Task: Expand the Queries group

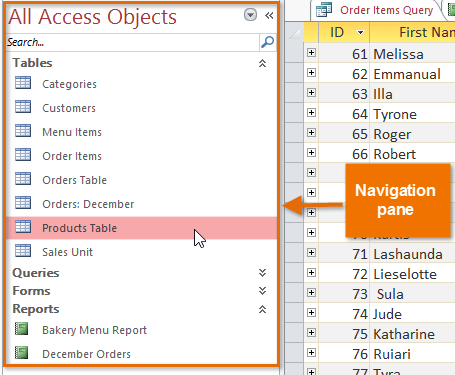Action: coord(262,273)
